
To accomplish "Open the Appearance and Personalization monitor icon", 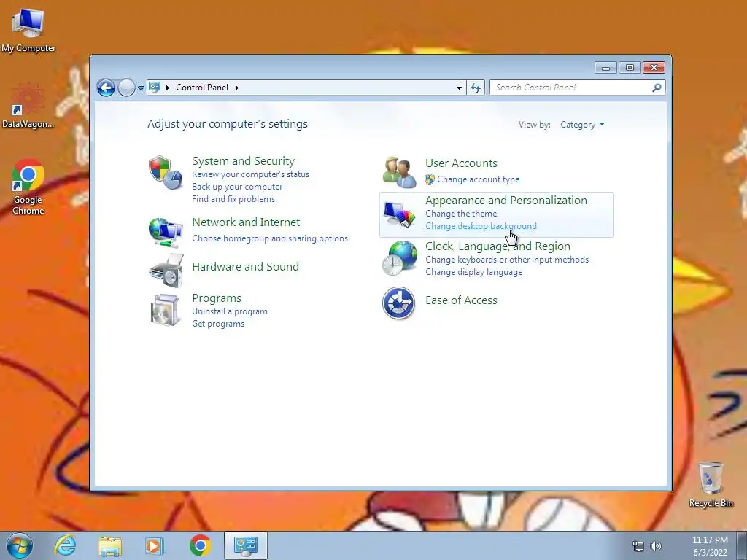I will [x=399, y=214].
